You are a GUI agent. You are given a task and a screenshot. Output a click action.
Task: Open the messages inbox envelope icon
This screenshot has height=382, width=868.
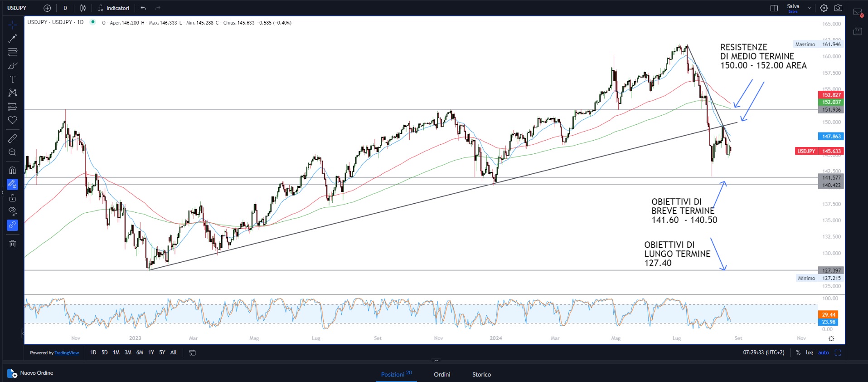coord(858,13)
